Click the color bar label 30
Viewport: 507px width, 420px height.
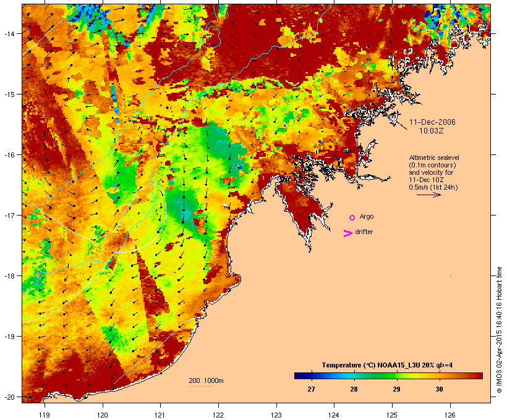(439, 389)
